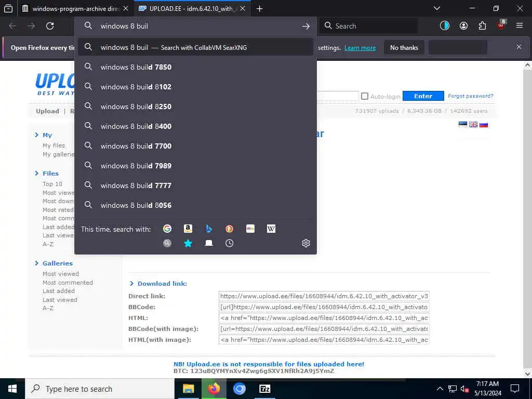The image size is (532, 399).
Task: Select suggestion windows 8 build 8056
Action: click(195, 205)
